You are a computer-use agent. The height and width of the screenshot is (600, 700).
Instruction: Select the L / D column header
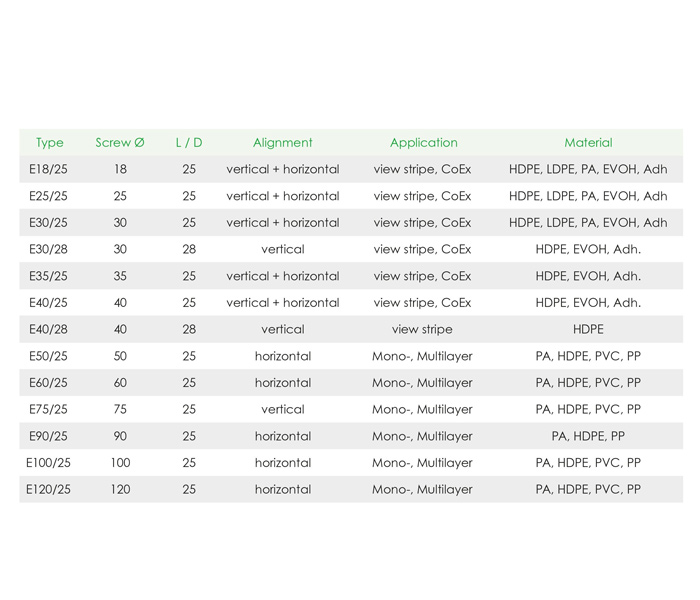click(x=189, y=142)
